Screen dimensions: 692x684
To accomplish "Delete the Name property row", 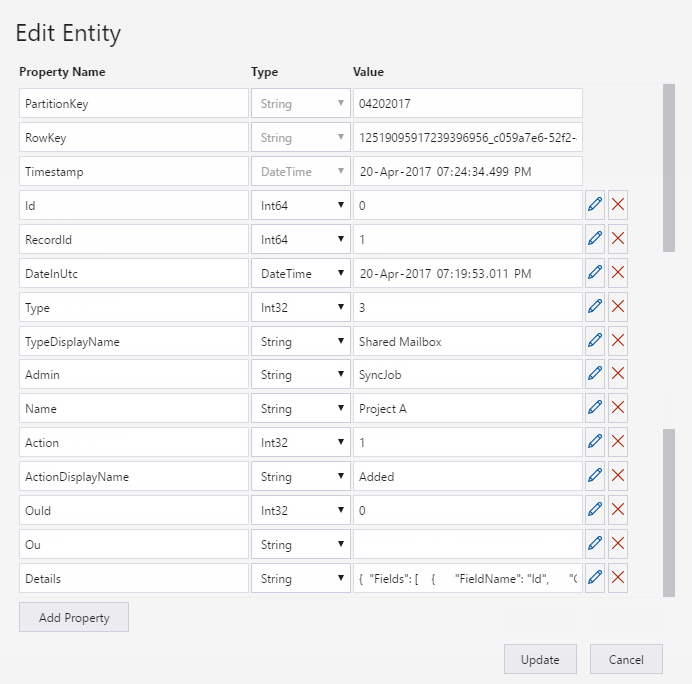I will (618, 409).
